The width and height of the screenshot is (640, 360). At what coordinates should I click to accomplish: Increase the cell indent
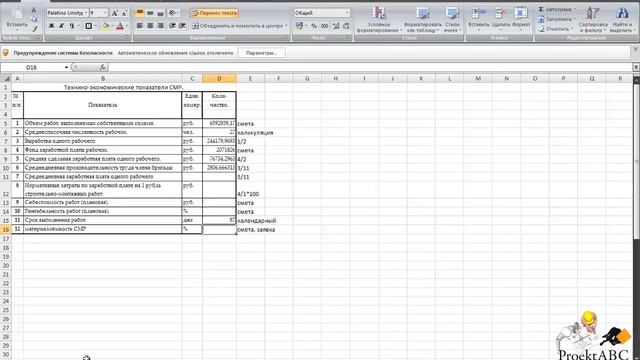point(182,26)
